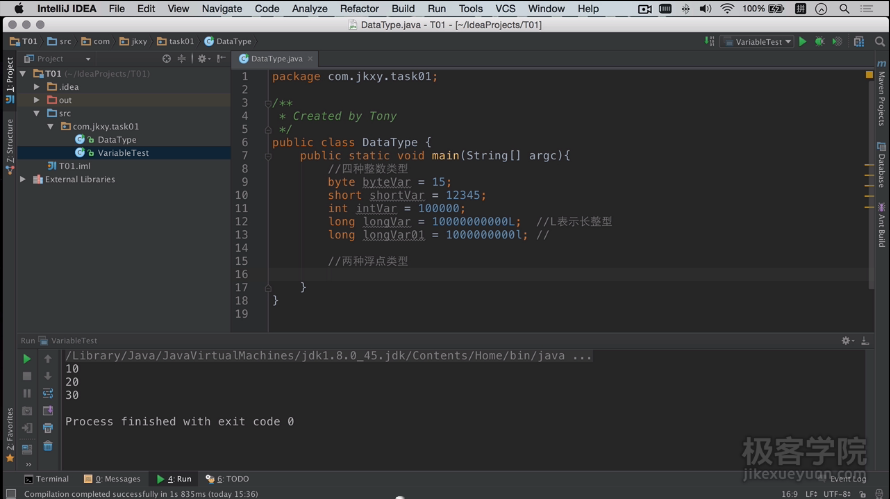Open VariableTest run configuration dropdown
This screenshot has height=499, width=890.
point(757,42)
